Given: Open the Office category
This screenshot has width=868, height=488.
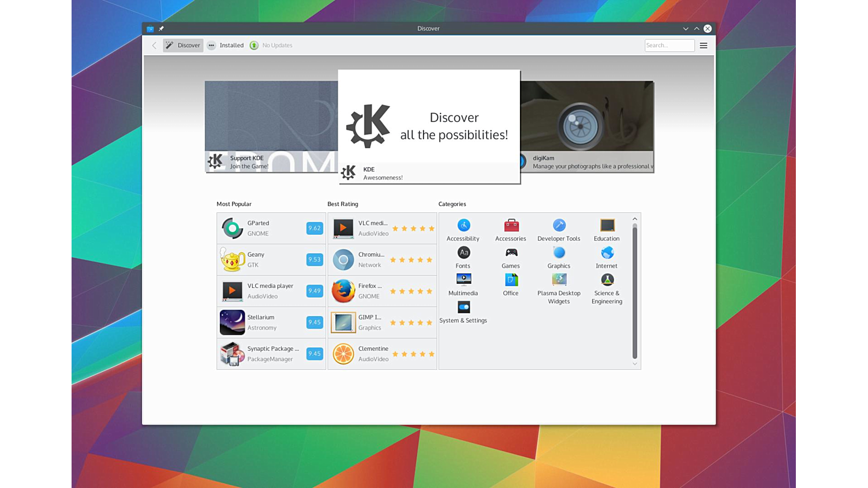Looking at the screenshot, I should click(x=511, y=284).
